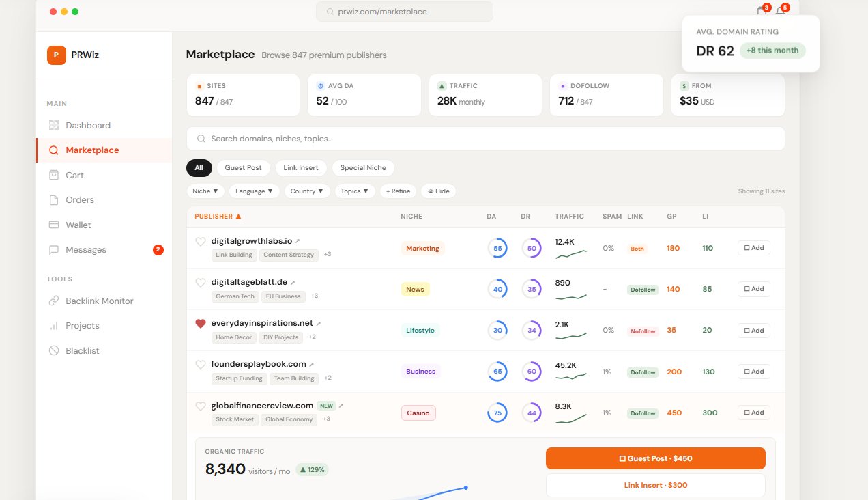This screenshot has height=500, width=868.
Task: Open the Blacklist icon in sidebar
Action: coord(54,350)
